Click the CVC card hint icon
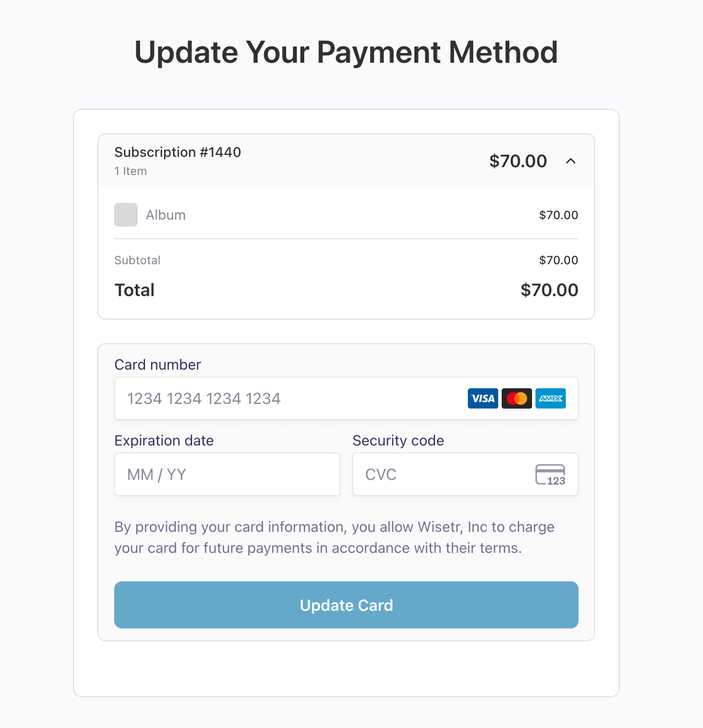The width and height of the screenshot is (703, 728). (x=550, y=475)
